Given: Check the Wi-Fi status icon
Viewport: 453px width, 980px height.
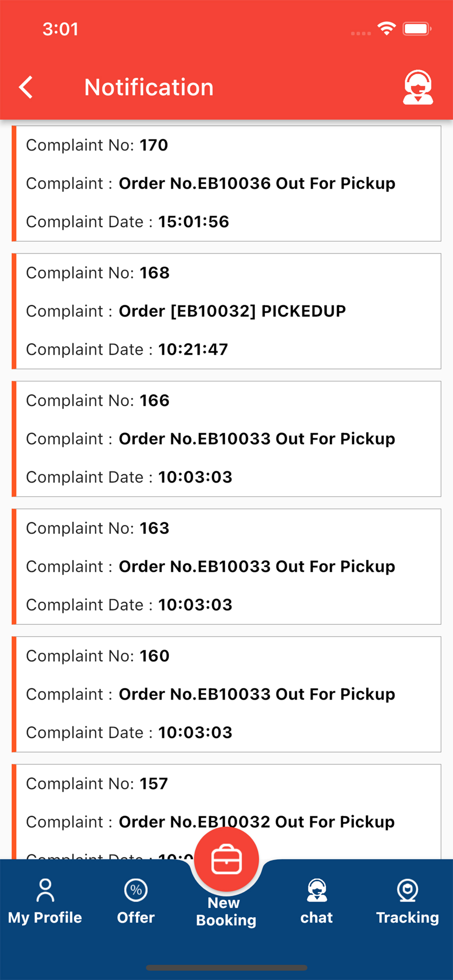Looking at the screenshot, I should 386,29.
